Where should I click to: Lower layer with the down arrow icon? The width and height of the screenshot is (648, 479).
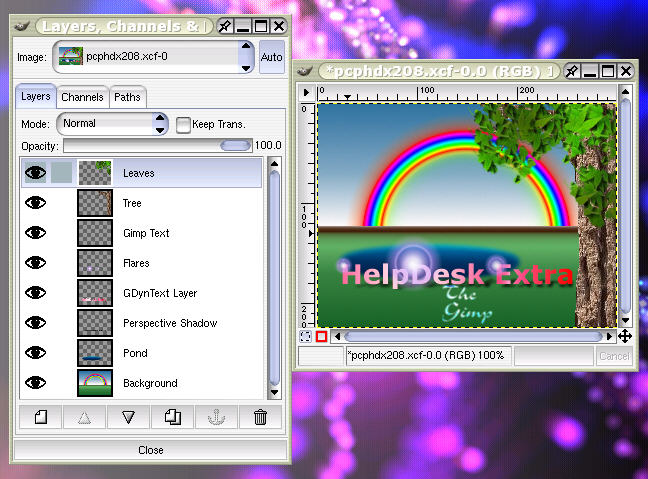pos(128,418)
